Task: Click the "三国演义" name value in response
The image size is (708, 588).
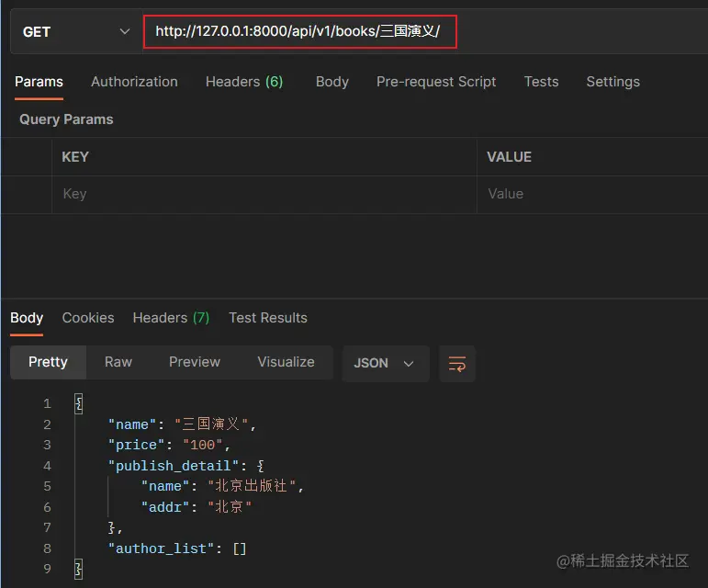Action: pos(211,424)
